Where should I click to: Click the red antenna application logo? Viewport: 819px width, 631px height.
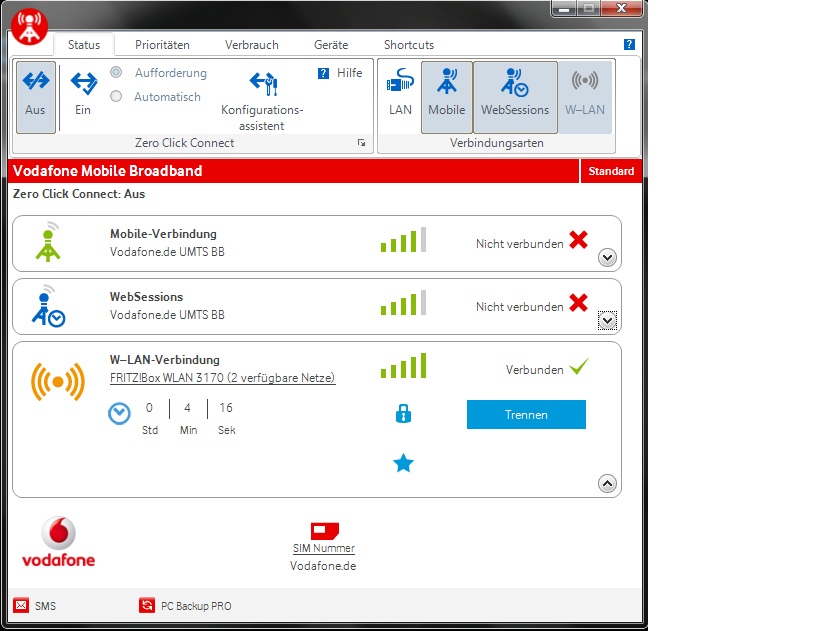click(30, 27)
